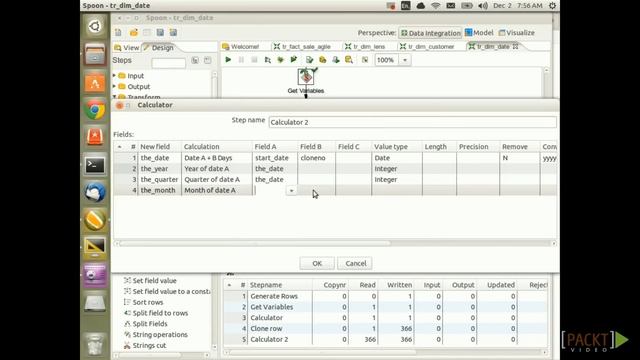Open the tr_dim_customer tab
This screenshot has width=640, height=360.
(427, 47)
